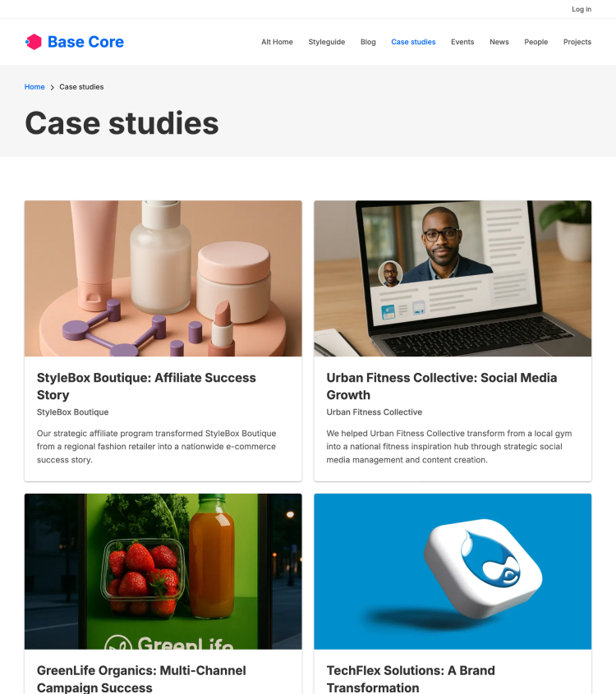Click the breadcrumb chevron separator icon
This screenshot has height=694, width=616.
click(x=53, y=87)
